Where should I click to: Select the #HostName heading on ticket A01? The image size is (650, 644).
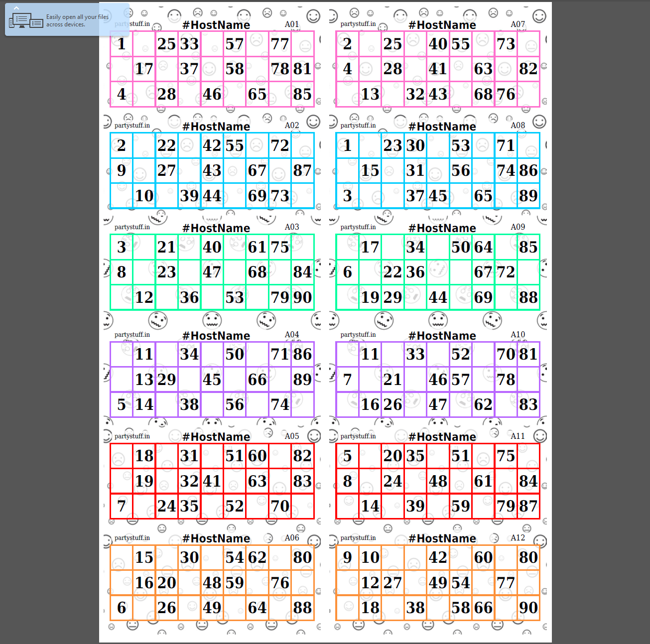click(216, 25)
